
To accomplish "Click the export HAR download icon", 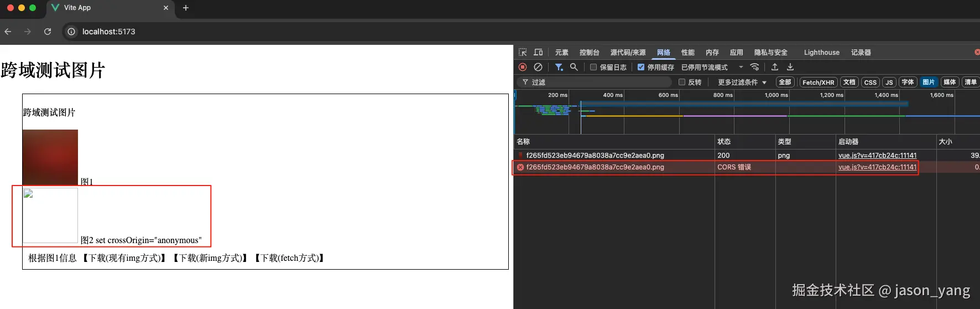I will point(790,67).
